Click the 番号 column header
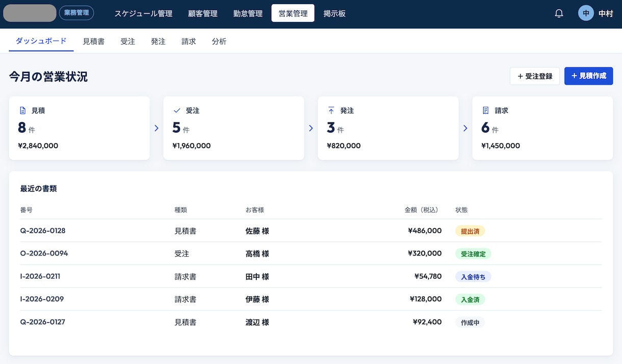The height and width of the screenshot is (364, 622). pos(27,210)
